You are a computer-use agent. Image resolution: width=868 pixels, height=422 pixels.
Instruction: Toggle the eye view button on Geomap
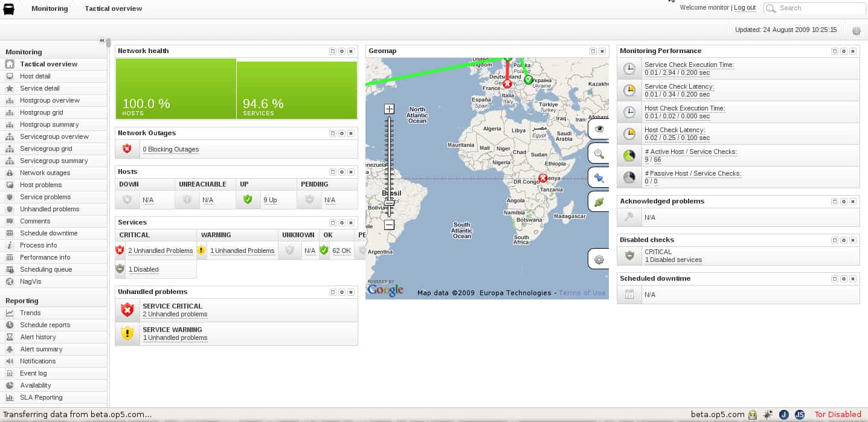[x=599, y=129]
